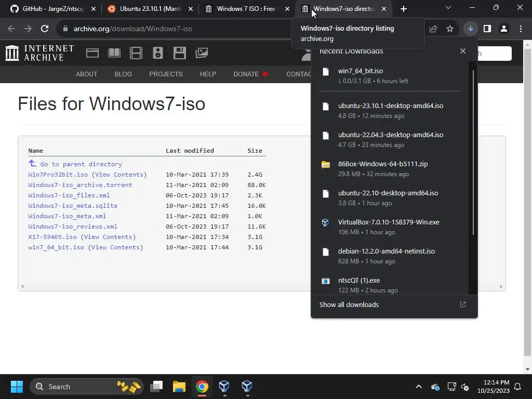The image size is (532, 399).
Task: Open Chrome profile avatar
Action: 504,29
